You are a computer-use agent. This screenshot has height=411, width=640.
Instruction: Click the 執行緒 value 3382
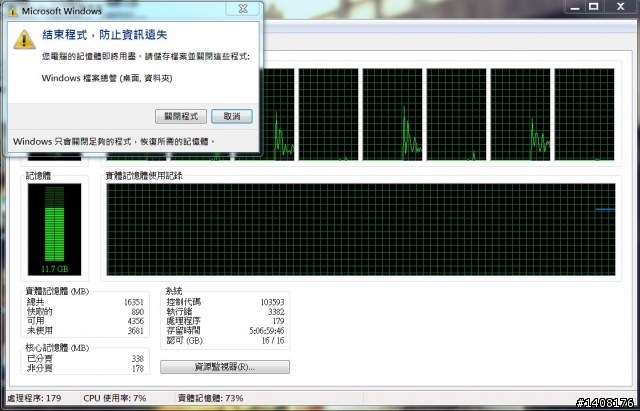(x=276, y=312)
